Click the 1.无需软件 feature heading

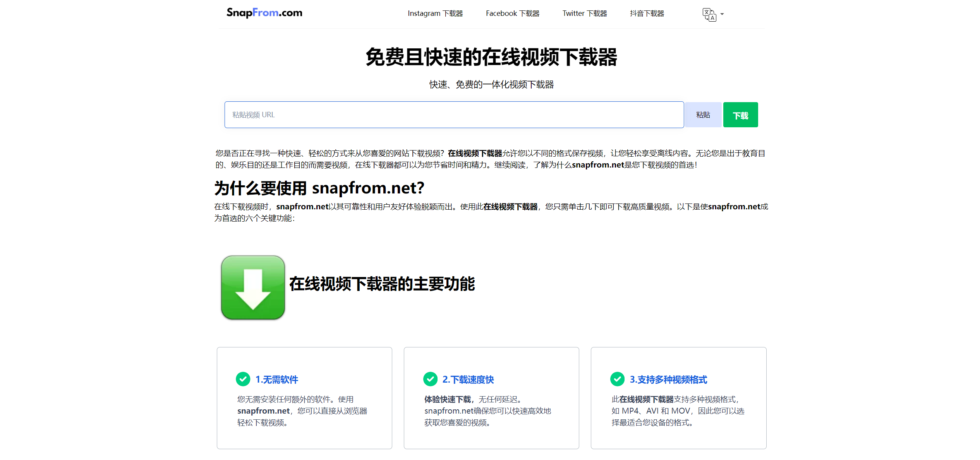pos(277,380)
